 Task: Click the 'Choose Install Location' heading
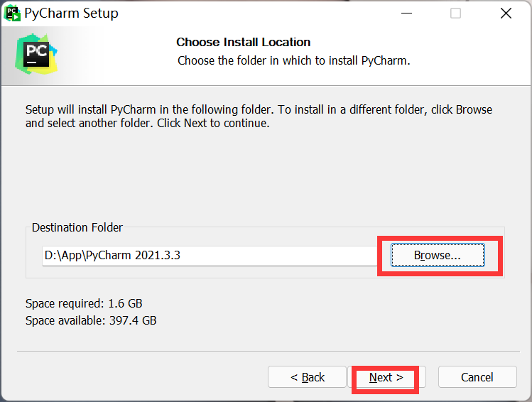[x=243, y=42]
